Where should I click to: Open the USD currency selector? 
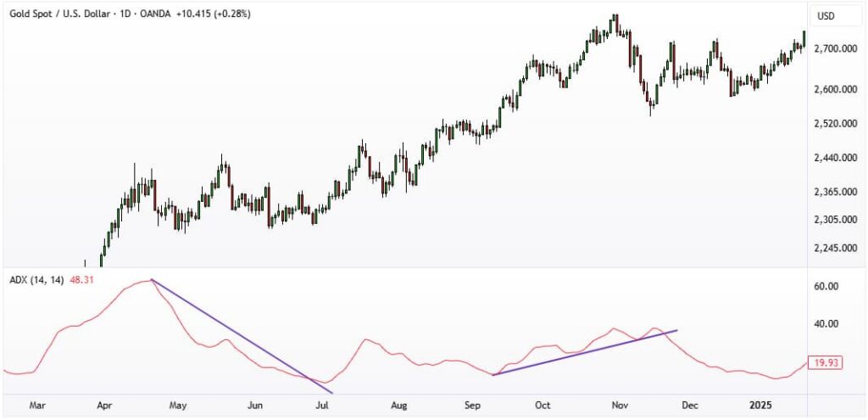pyautogui.click(x=825, y=16)
